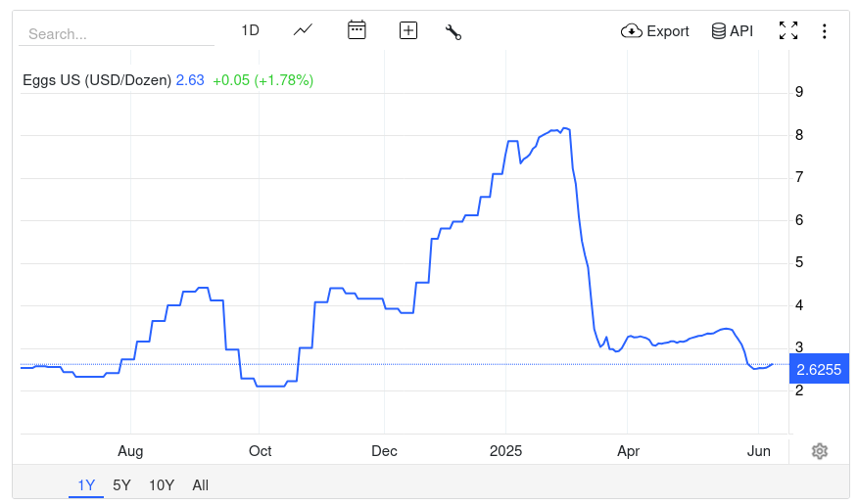Open the API data access link
Viewport: 858px width, 504px height.
pos(733,31)
